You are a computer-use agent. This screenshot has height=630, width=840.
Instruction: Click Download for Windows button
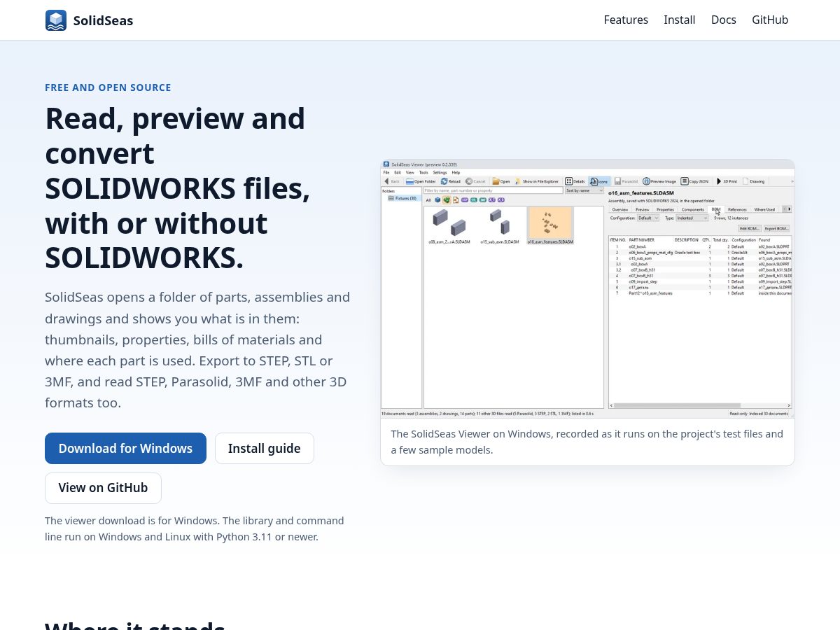click(125, 448)
